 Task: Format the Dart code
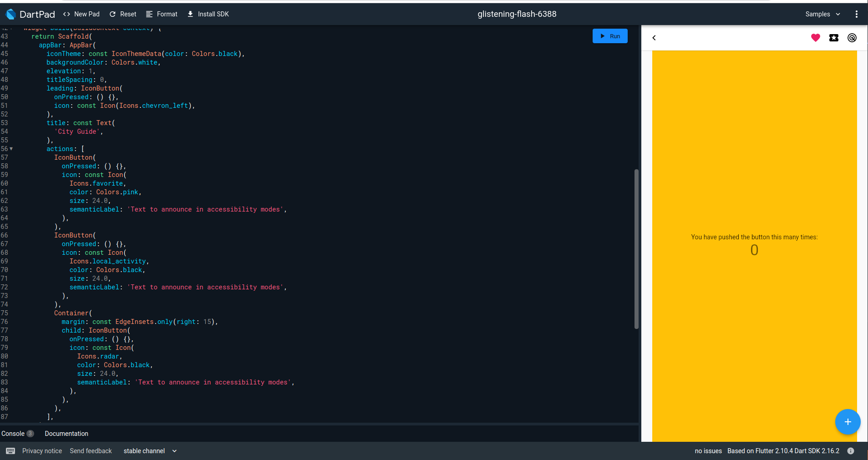[x=162, y=14]
